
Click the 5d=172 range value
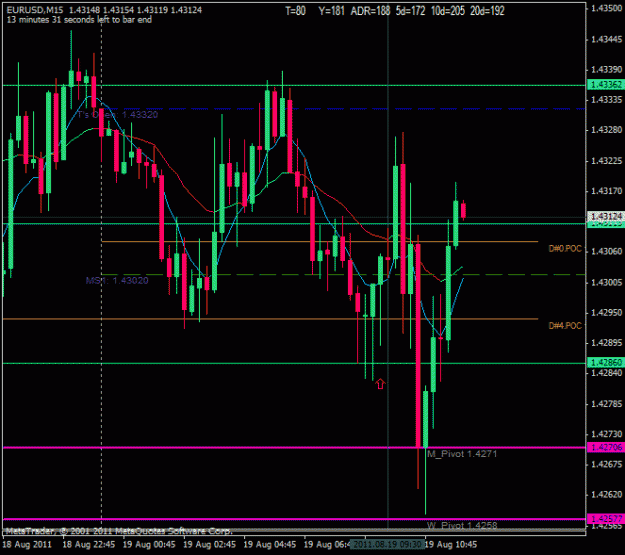[x=411, y=11]
